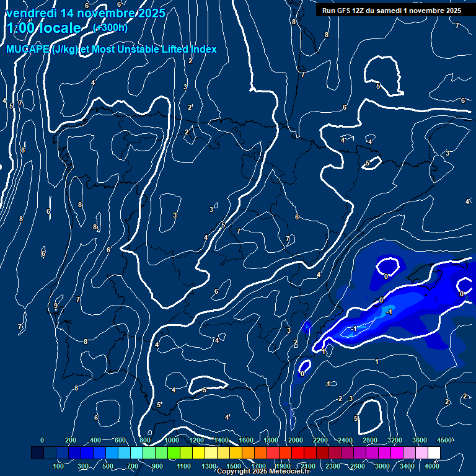476x476 pixels.
Task: Click the '2400' legend label
Action: (x=345, y=440)
